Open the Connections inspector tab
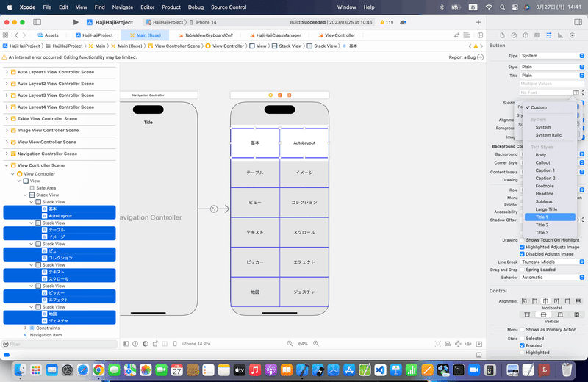 (572, 35)
